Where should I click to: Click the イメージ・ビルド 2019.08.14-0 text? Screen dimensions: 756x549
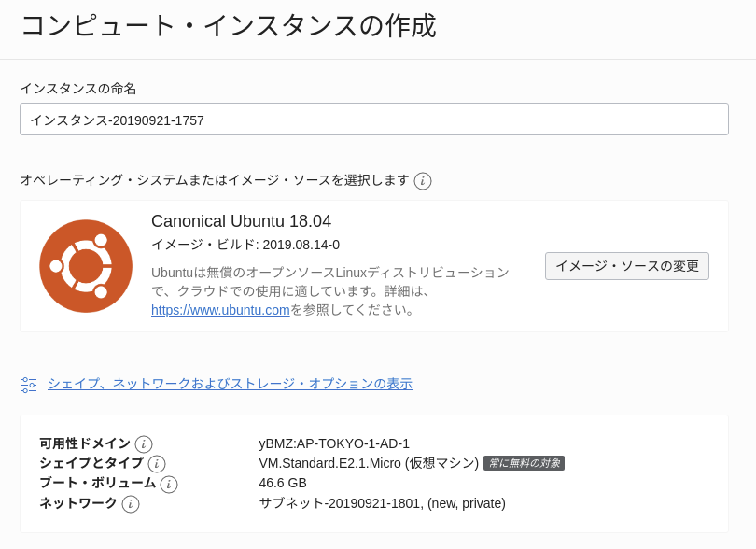click(245, 245)
